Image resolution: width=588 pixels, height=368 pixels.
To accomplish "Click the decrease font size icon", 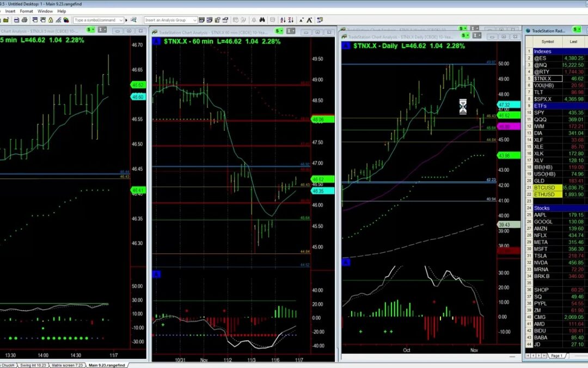I will tap(301, 20).
